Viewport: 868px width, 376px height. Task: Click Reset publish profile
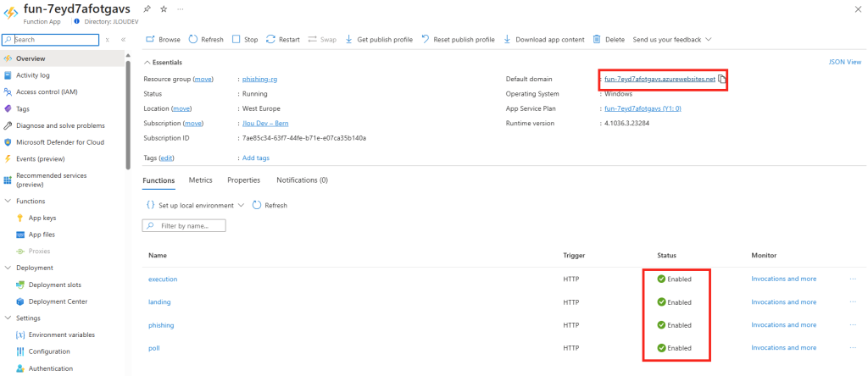pos(458,39)
